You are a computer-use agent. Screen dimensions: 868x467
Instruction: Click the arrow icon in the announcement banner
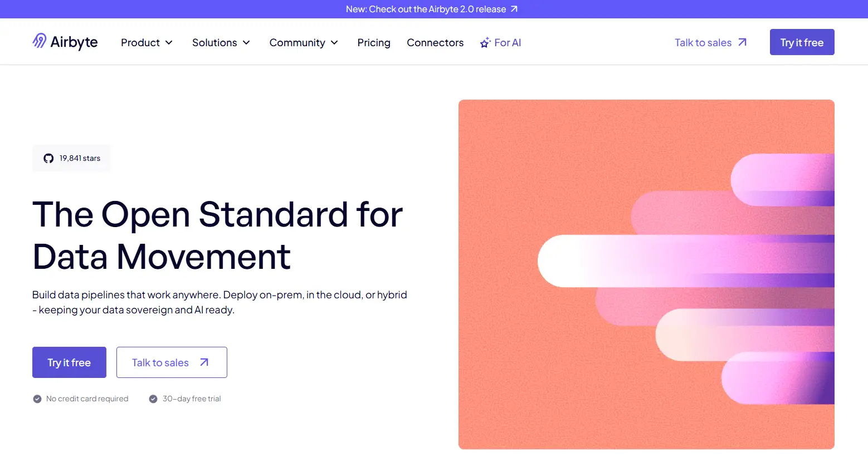point(514,9)
